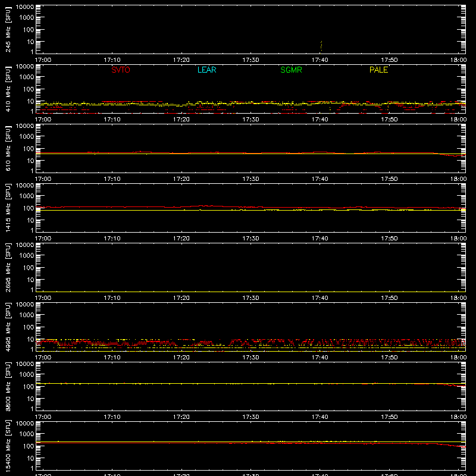Select the 245 MHz [SFU] axis label
The image size is (476, 476).
point(8,29)
